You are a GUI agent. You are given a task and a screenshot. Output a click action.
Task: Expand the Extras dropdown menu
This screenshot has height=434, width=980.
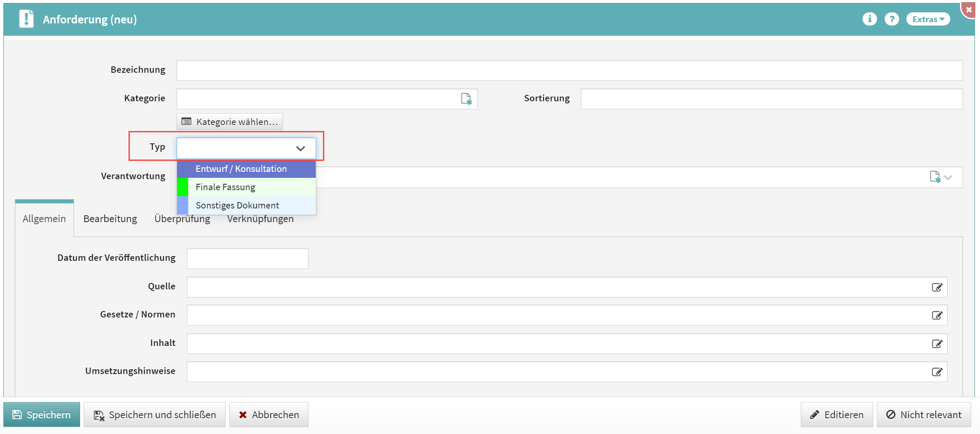coord(928,19)
